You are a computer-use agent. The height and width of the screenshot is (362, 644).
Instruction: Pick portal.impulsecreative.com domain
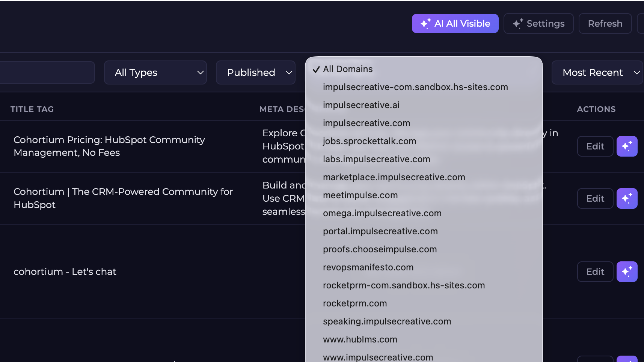(424, 231)
